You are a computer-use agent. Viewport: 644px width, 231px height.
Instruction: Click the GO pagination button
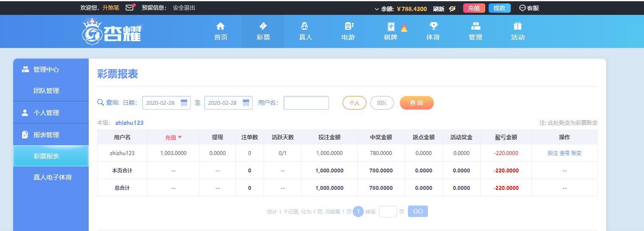tap(418, 211)
